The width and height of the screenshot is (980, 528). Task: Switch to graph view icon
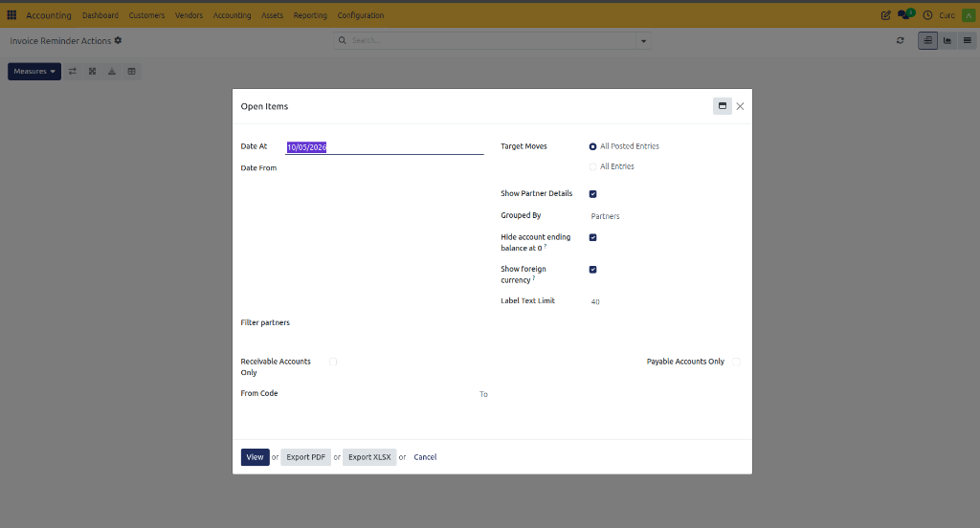coord(947,40)
